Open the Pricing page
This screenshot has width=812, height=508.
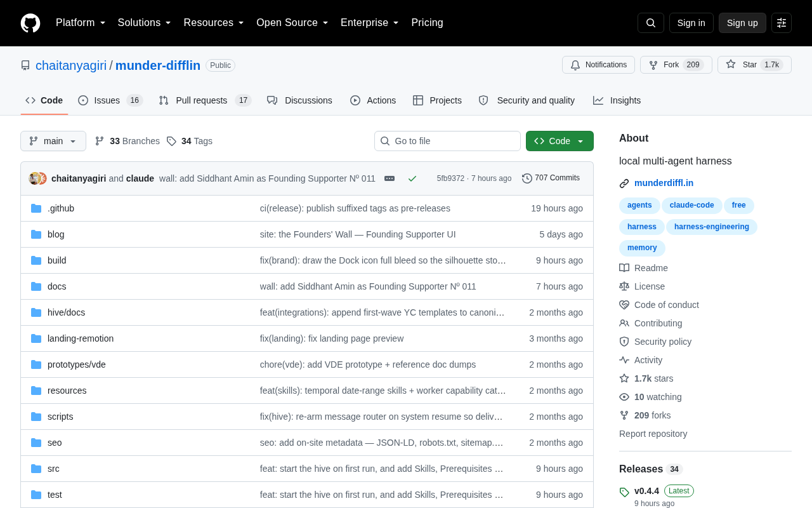[427, 23]
